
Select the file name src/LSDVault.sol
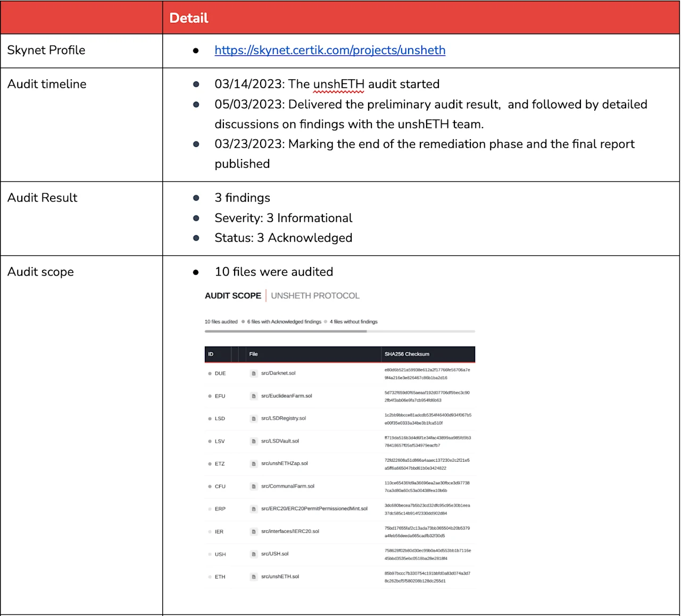coord(280,441)
